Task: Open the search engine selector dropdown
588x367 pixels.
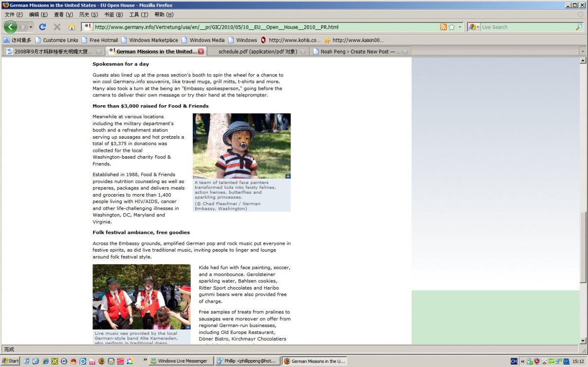Action: coord(474,27)
